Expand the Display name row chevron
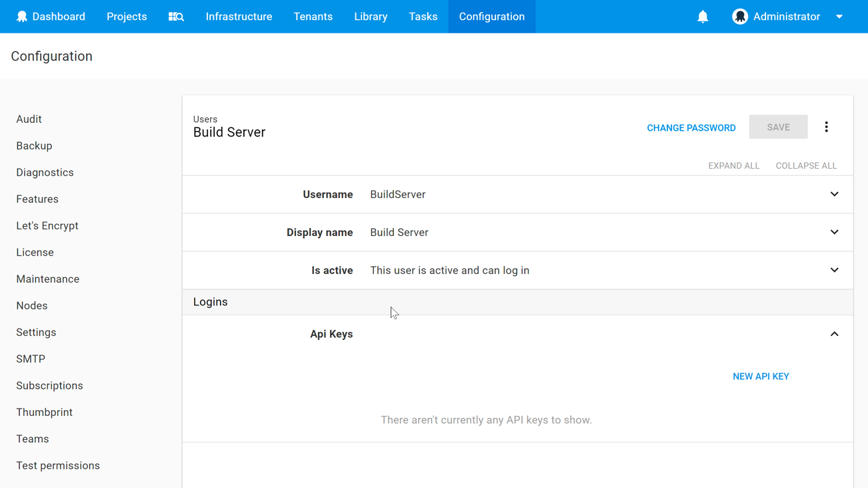 (x=834, y=232)
